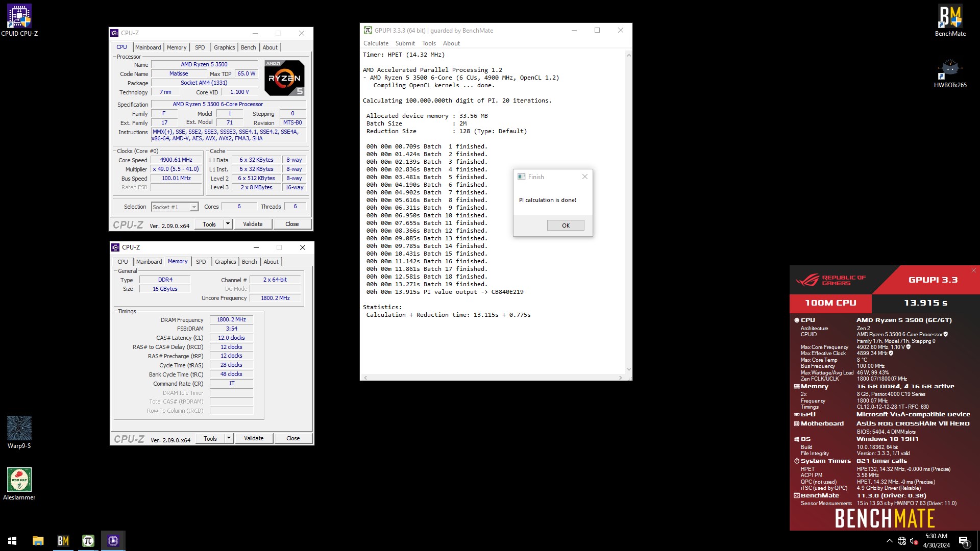The height and width of the screenshot is (551, 980).
Task: Show hidden system tray icons
Action: click(x=889, y=541)
